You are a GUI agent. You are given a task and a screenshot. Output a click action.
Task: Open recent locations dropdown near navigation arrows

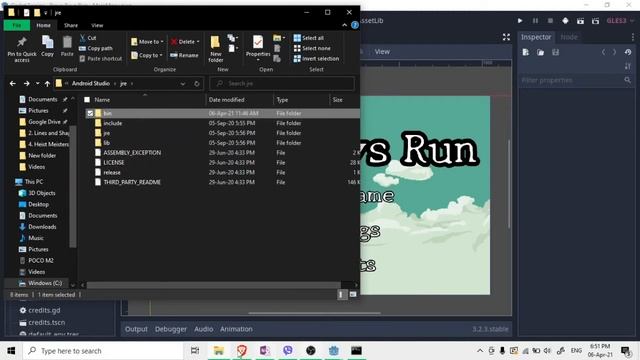pyautogui.click(x=37, y=84)
